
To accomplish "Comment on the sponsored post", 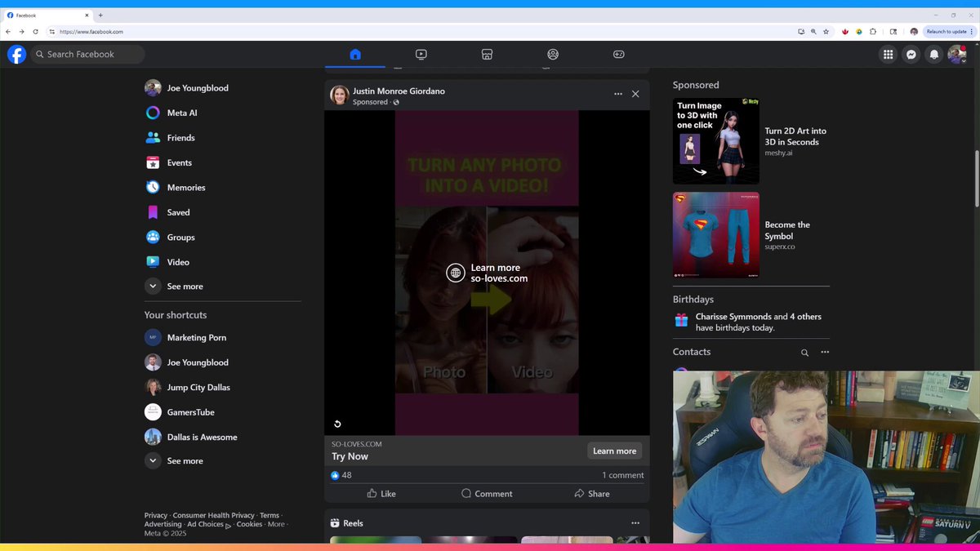I will point(487,494).
